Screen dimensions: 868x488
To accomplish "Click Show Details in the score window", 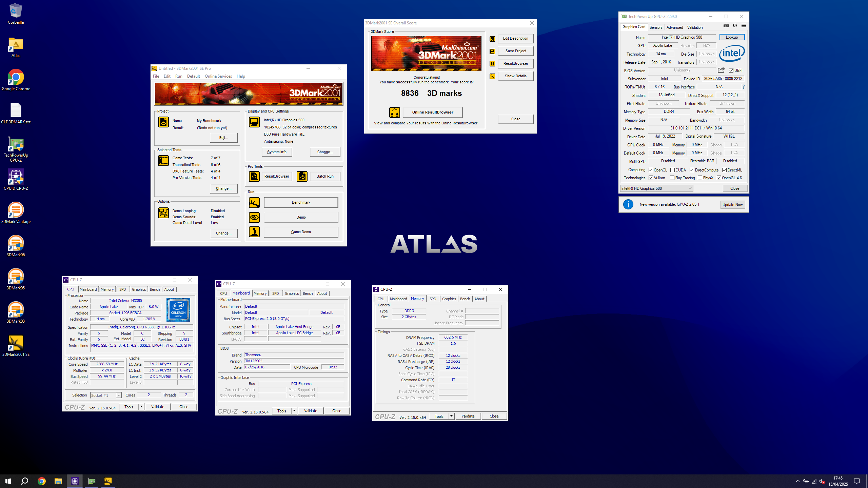I will [515, 76].
